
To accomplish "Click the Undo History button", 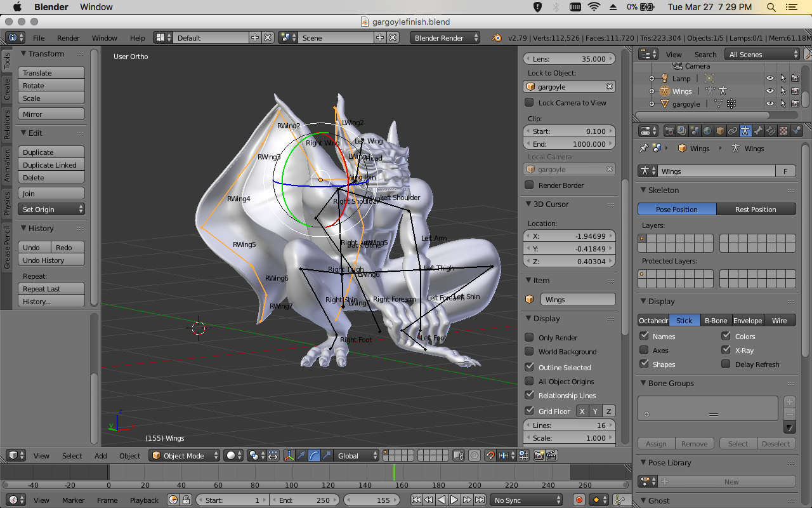I will 51,260.
